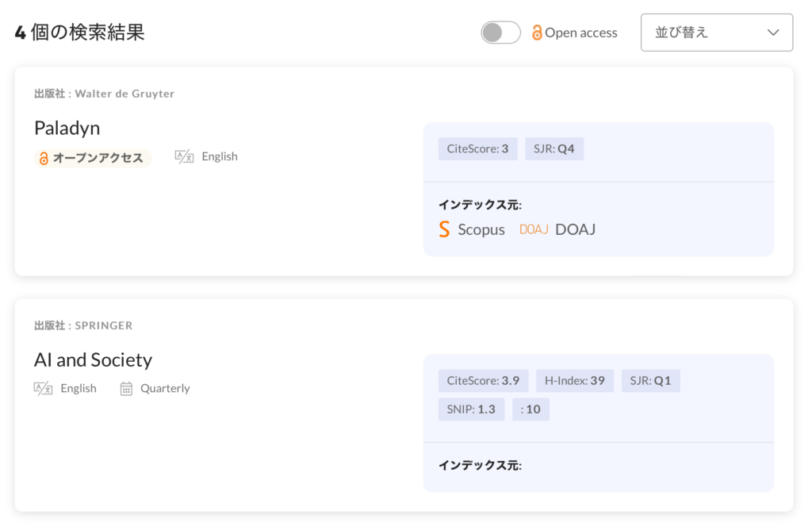This screenshot has width=812, height=523.
Task: Click the open lock icon in Paladyn badge
Action: pyautogui.click(x=44, y=158)
